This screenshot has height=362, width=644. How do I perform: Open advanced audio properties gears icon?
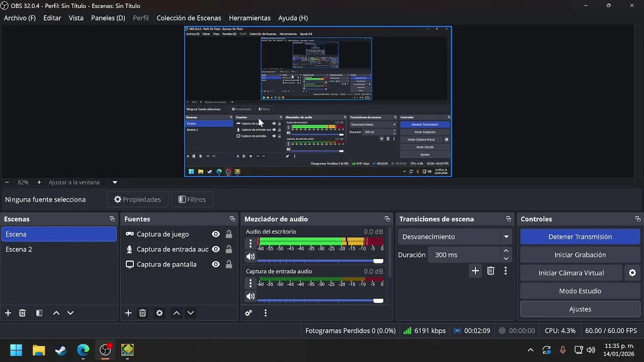point(249,313)
